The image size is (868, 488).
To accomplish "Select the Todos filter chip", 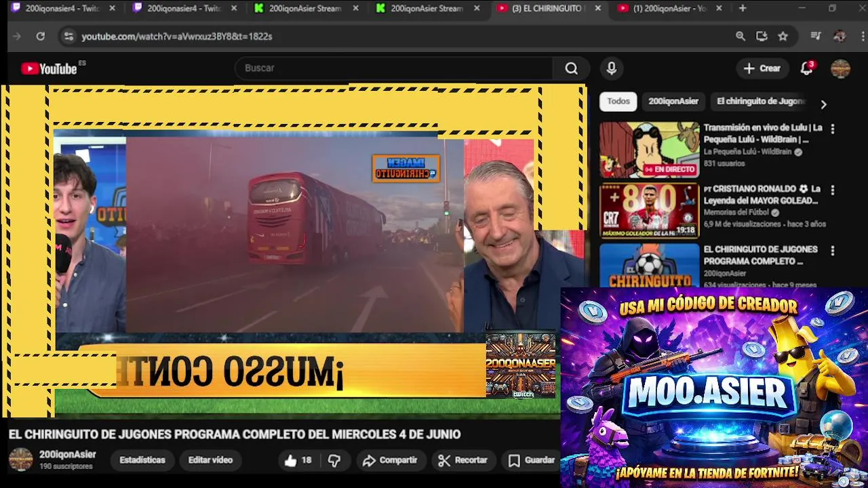I will [618, 101].
